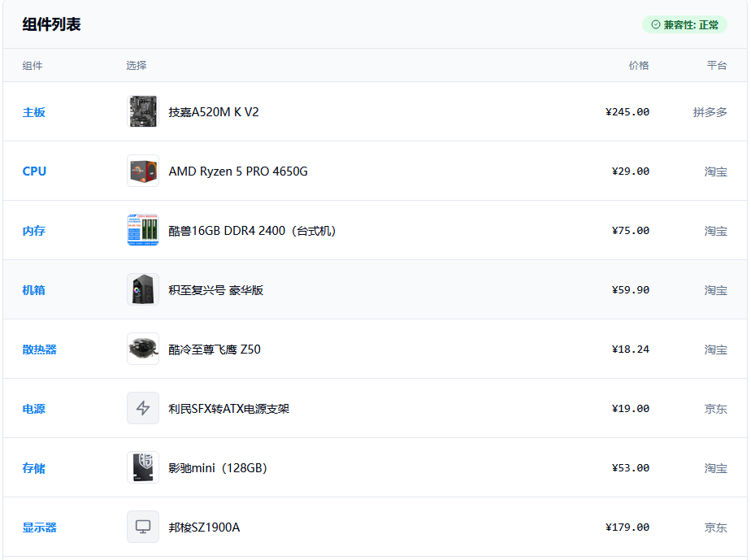Open the 显示器 category link

pyautogui.click(x=40, y=527)
